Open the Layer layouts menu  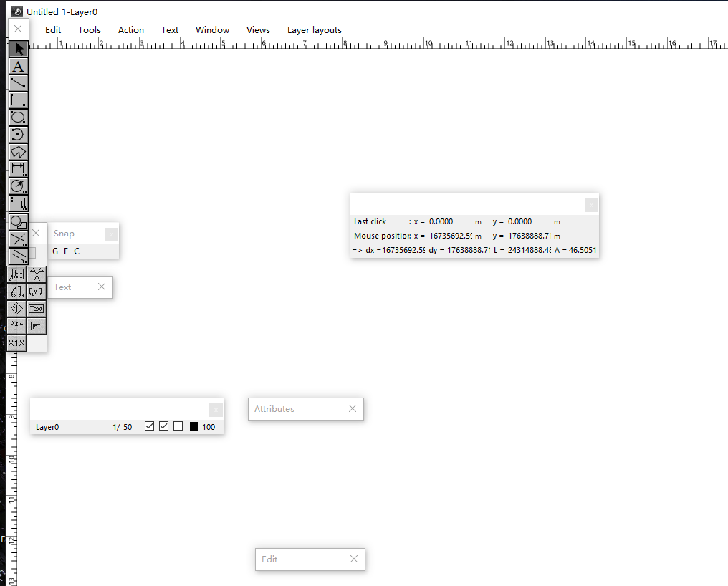pos(314,30)
